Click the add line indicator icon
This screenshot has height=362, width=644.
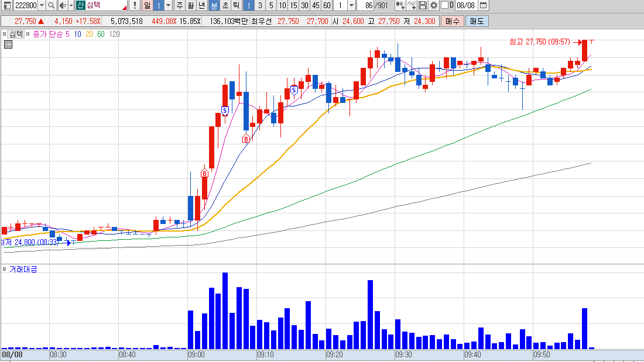coord(412,5)
